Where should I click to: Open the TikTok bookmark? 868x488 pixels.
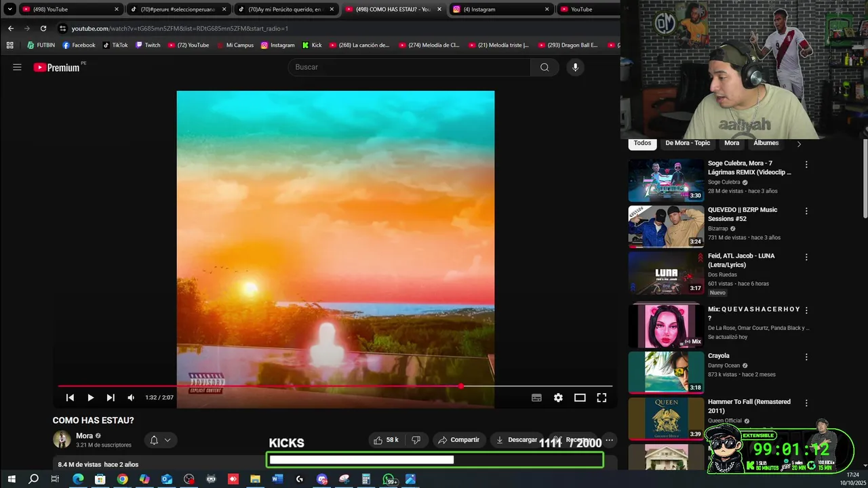click(x=115, y=45)
